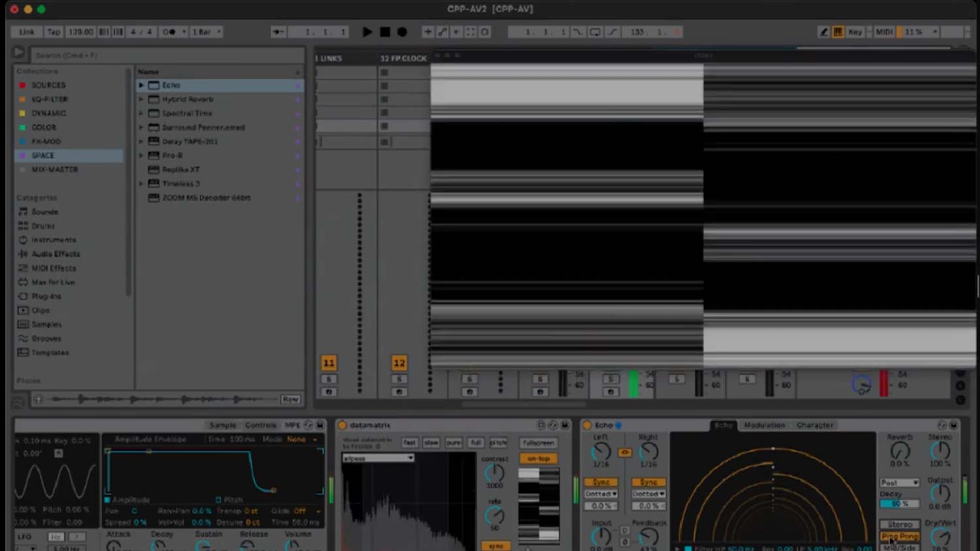Screen dimensions: 980x551
Task: Open the Audio Effects category
Action: click(56, 254)
